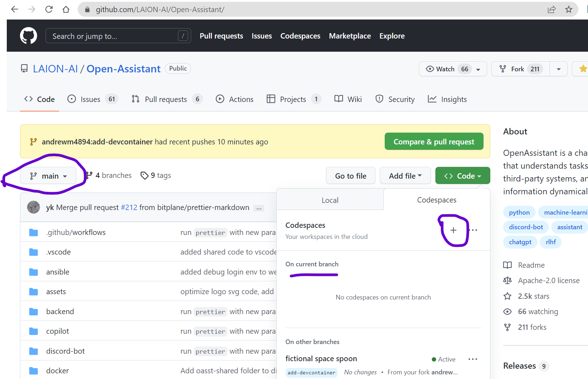Open the Wiki tab

point(348,99)
